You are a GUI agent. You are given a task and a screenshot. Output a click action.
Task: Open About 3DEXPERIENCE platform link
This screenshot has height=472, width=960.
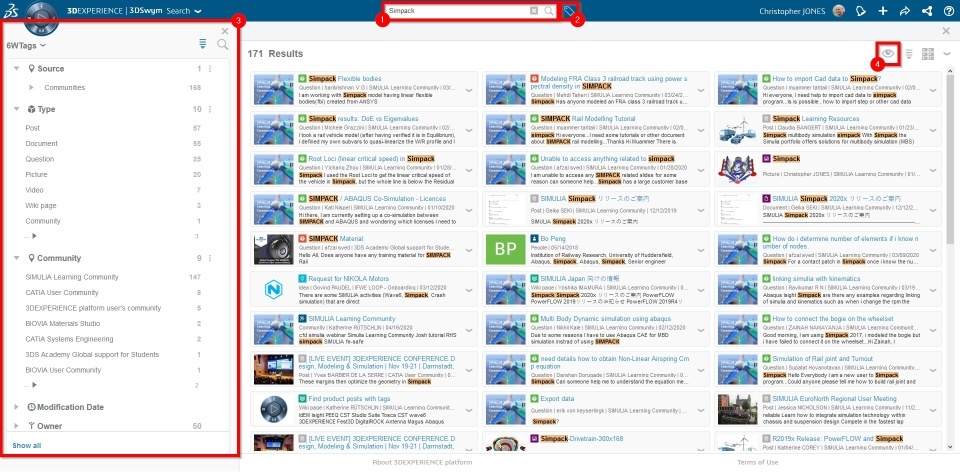(422, 462)
